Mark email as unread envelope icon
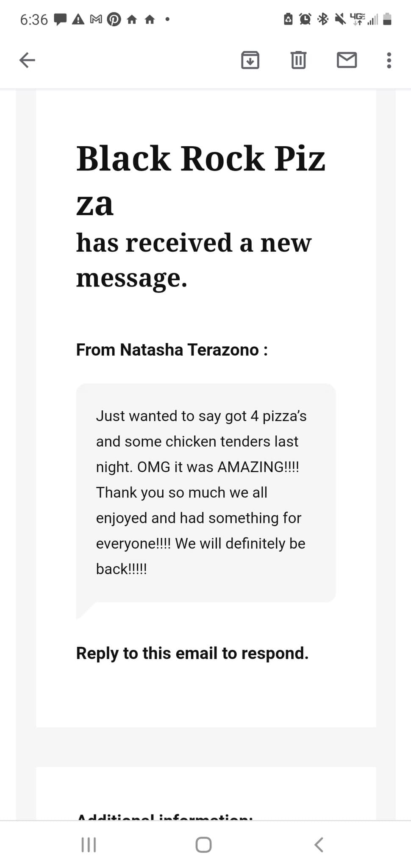Viewport: 411px width, 868px height. [347, 60]
